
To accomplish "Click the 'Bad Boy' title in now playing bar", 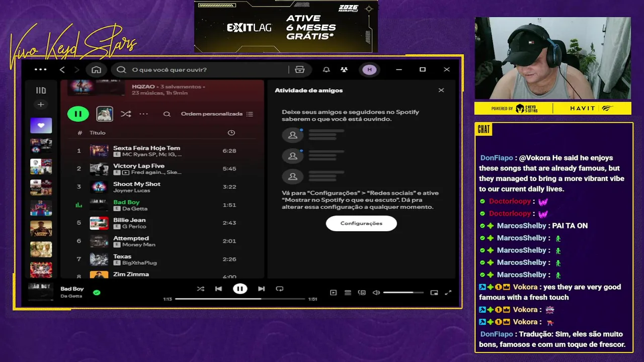I will point(72,289).
